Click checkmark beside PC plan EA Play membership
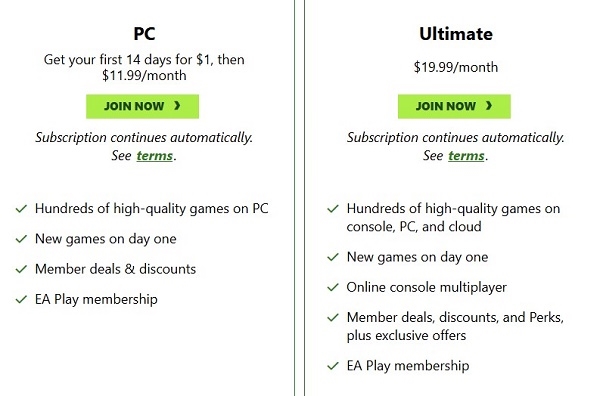This screenshot has height=396, width=600. point(21,299)
